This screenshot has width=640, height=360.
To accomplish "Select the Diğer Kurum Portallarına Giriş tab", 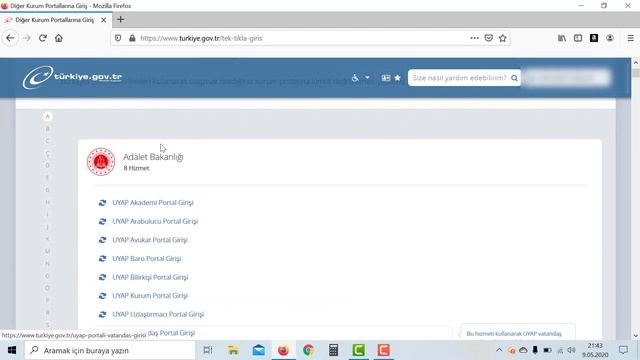I will pos(55,20).
